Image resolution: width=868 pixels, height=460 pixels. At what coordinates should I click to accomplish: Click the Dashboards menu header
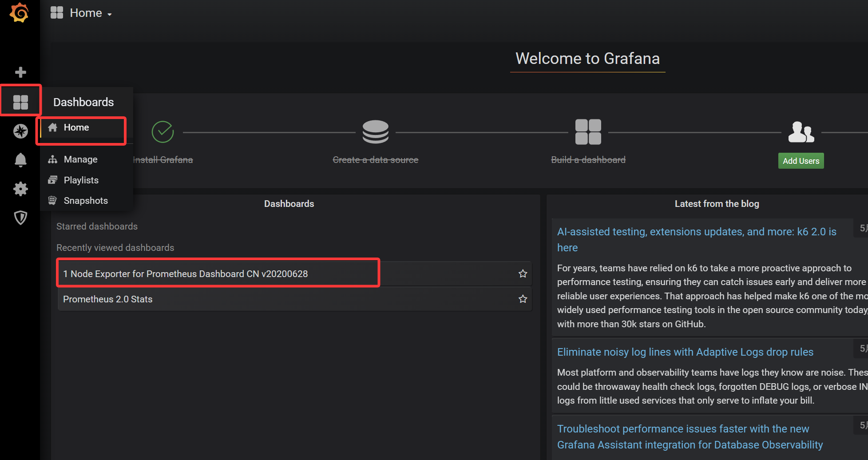coord(83,102)
